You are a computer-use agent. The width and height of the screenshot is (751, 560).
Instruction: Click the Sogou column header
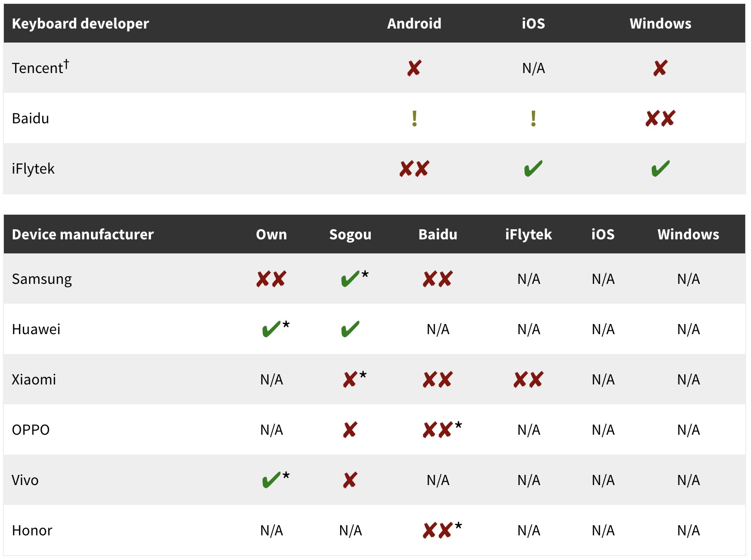coord(350,234)
